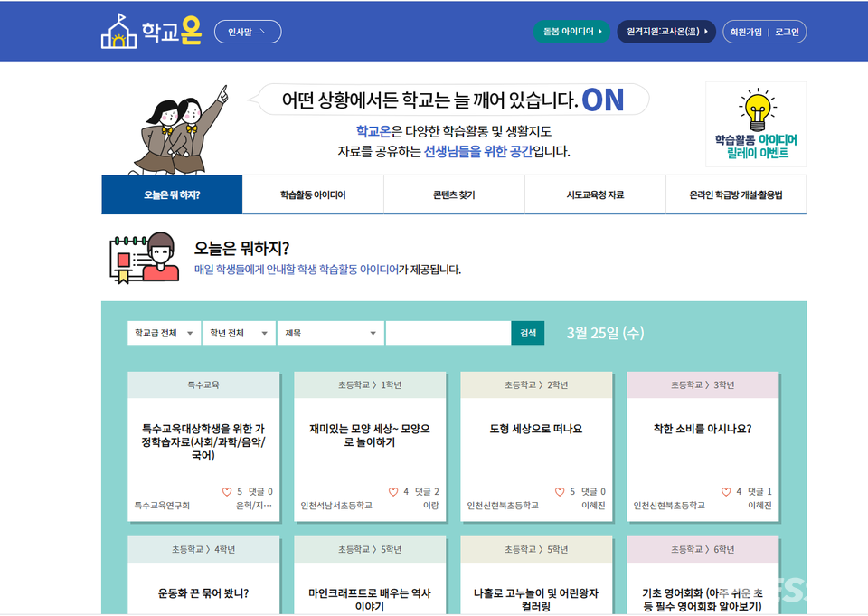Click 댓글 2 on 재미있는 모양 세상 card
The height and width of the screenshot is (616, 868).
(x=427, y=492)
